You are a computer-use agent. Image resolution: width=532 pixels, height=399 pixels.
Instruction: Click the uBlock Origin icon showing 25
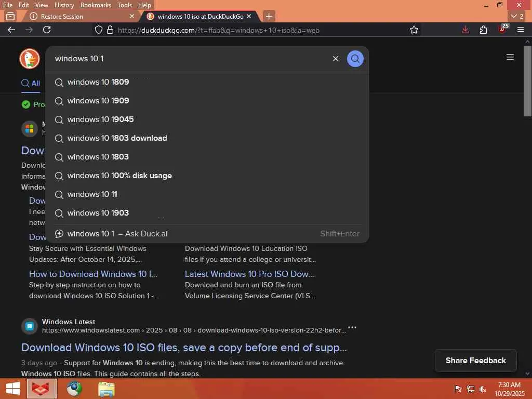tap(502, 29)
